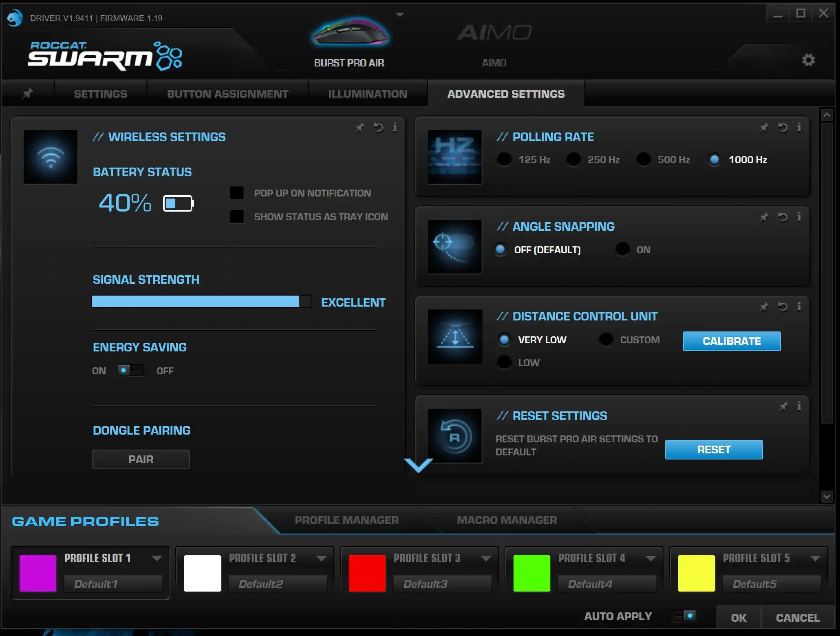Check Show Status As Tray Icon

237,216
